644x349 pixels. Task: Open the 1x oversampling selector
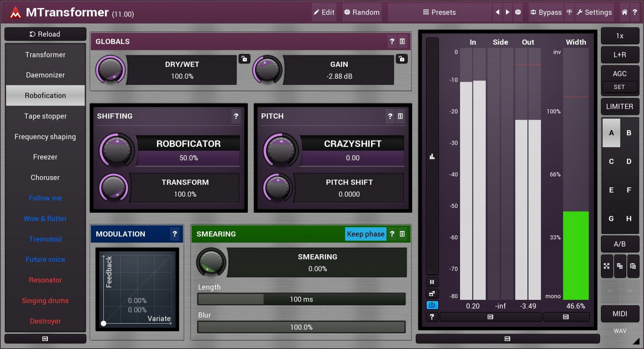pyautogui.click(x=620, y=36)
